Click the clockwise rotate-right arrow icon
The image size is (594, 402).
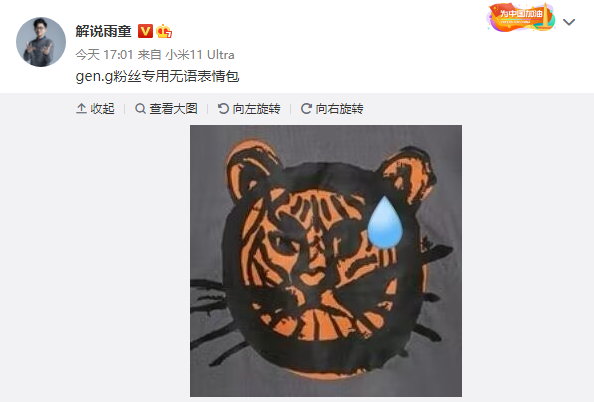pos(306,109)
